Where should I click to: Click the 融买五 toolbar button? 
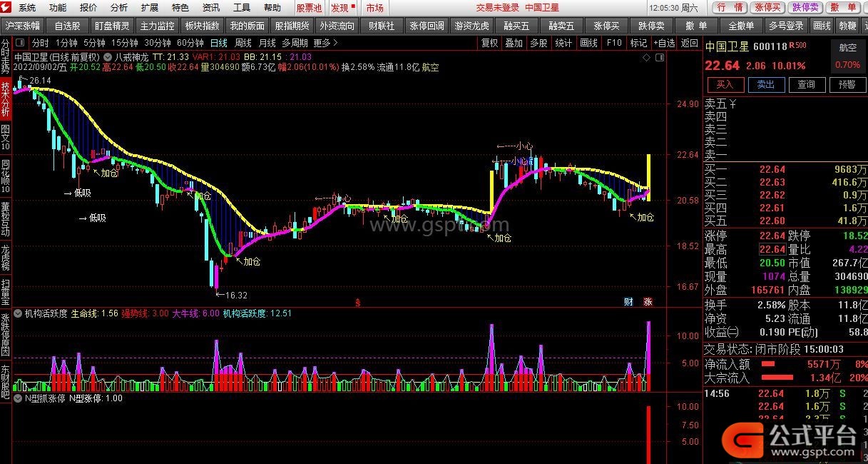pos(516,26)
